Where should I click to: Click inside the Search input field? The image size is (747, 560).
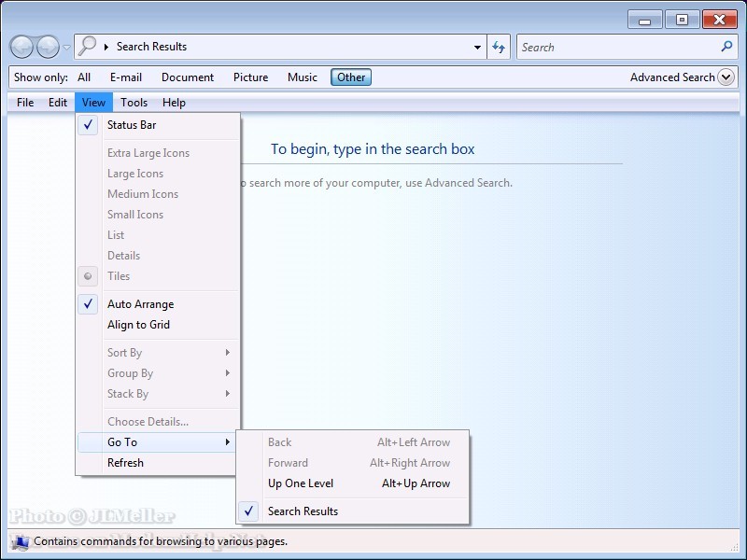(616, 47)
